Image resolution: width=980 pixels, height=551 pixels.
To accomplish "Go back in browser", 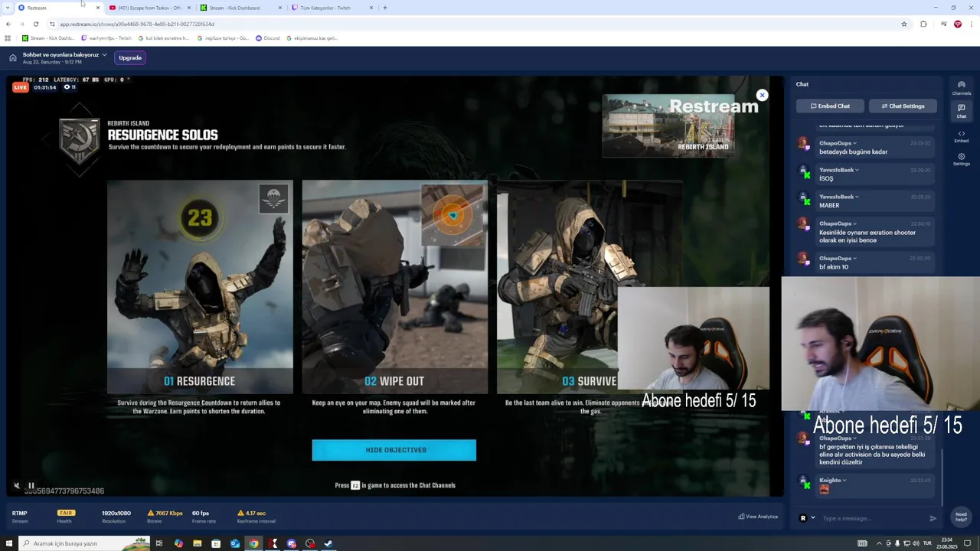I will [x=8, y=24].
